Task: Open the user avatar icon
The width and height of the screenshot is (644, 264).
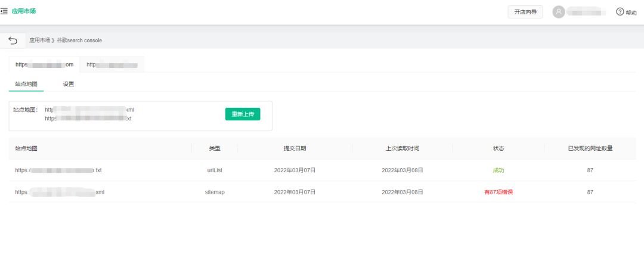Action: point(558,12)
